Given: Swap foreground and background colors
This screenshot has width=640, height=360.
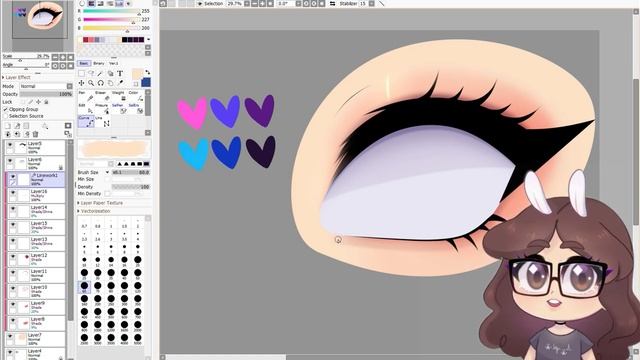Looking at the screenshot, I should (x=147, y=72).
